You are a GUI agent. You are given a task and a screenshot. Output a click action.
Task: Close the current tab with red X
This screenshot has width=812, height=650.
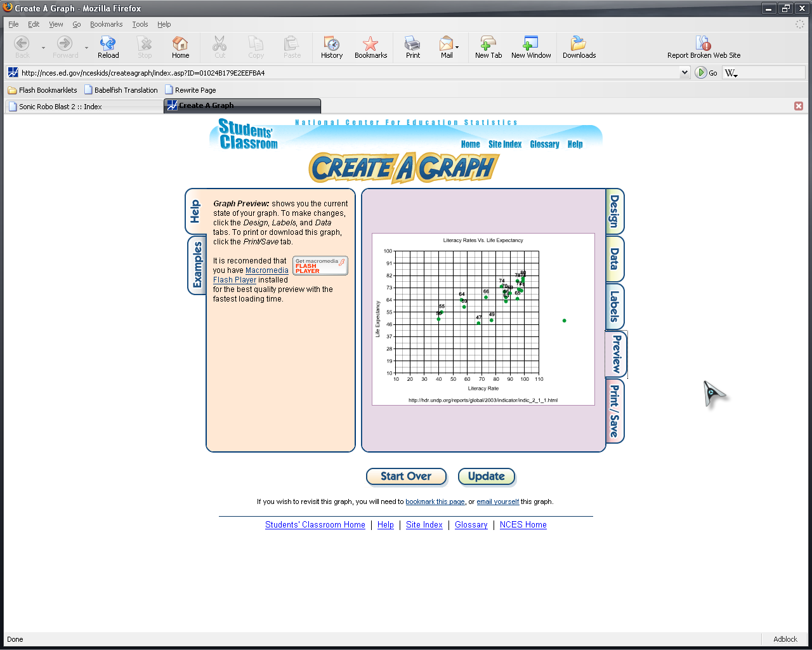799,106
